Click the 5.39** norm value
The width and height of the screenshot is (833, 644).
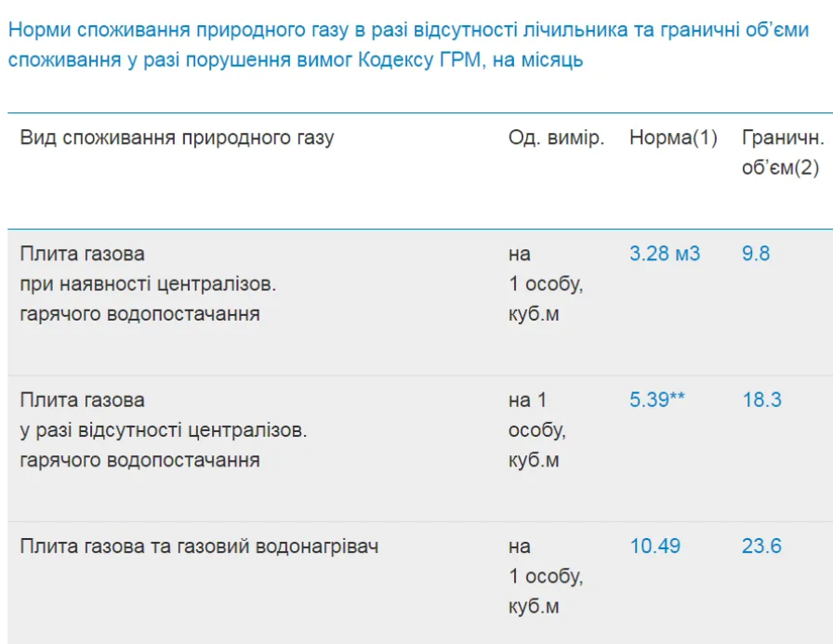click(657, 400)
